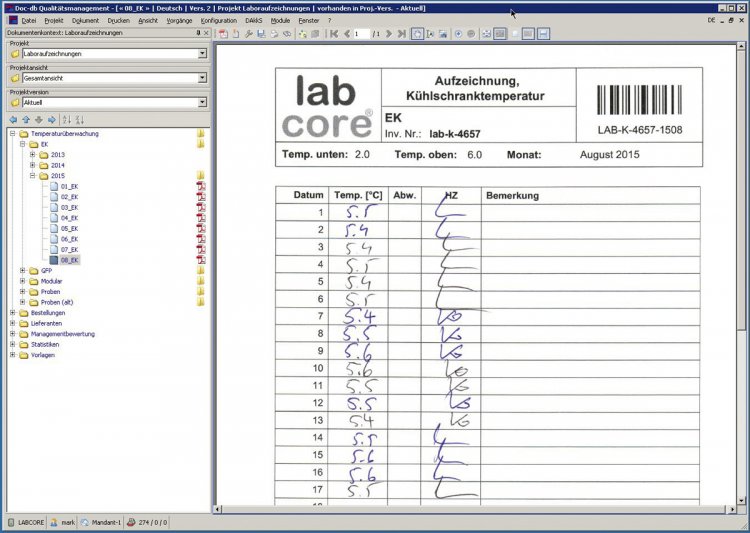The height and width of the screenshot is (533, 750).
Task: Open the Konfiguration menu
Action: (219, 21)
